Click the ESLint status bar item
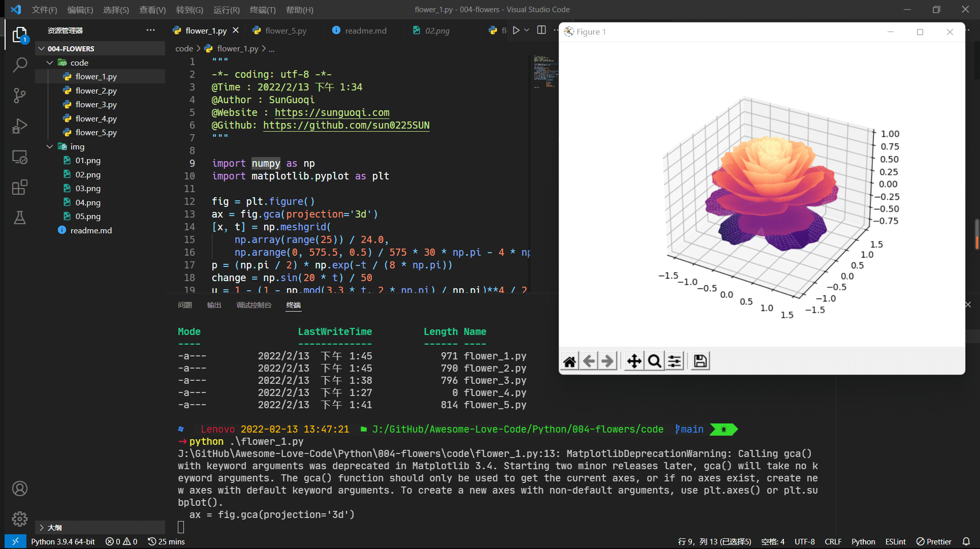 pos(895,541)
